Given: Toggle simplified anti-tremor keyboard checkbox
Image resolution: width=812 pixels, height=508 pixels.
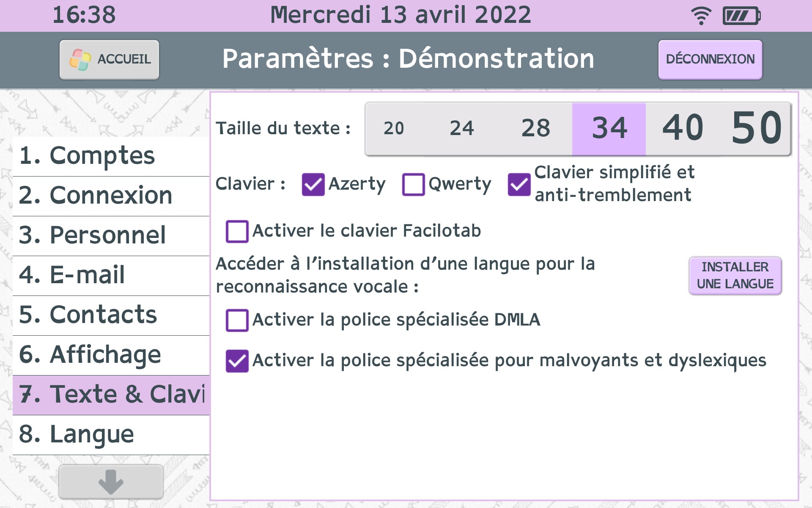Looking at the screenshot, I should click(519, 185).
